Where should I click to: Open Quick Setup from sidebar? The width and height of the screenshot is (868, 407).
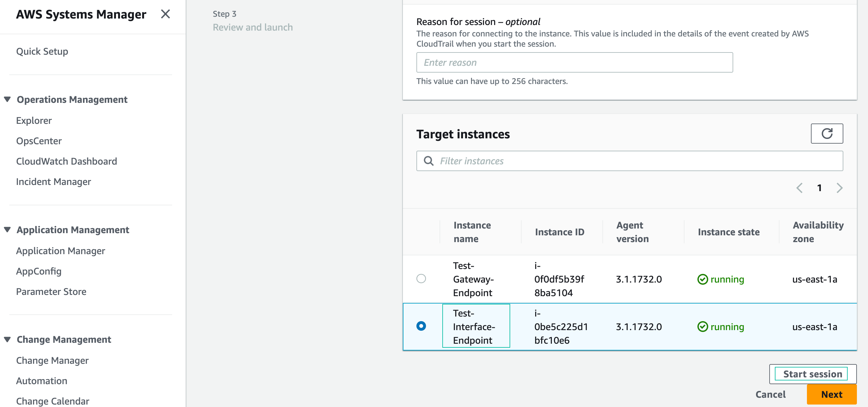coord(42,51)
